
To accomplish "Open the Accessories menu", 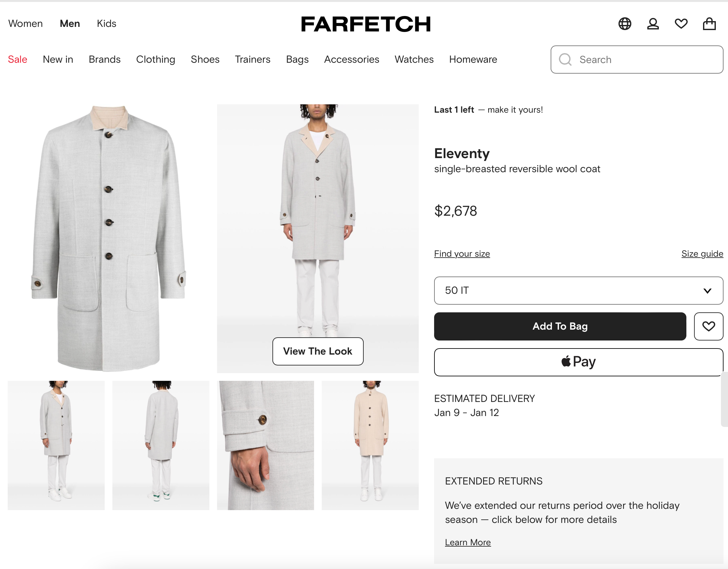I will [x=352, y=59].
